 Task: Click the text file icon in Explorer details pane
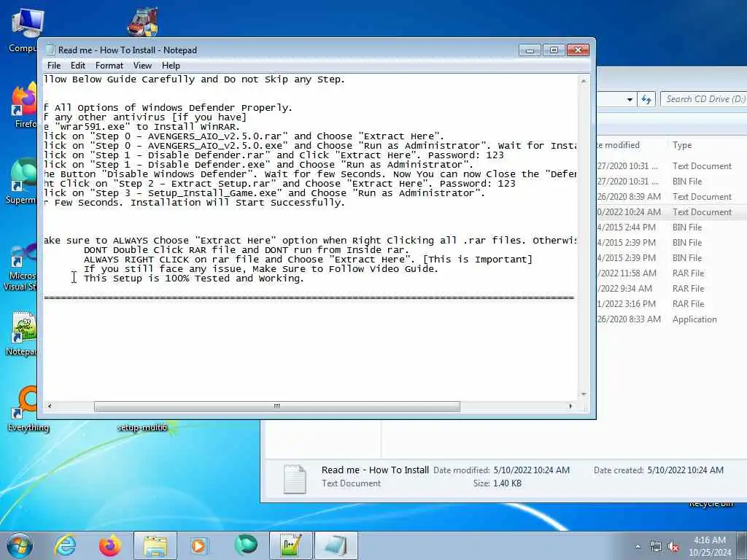coord(295,478)
